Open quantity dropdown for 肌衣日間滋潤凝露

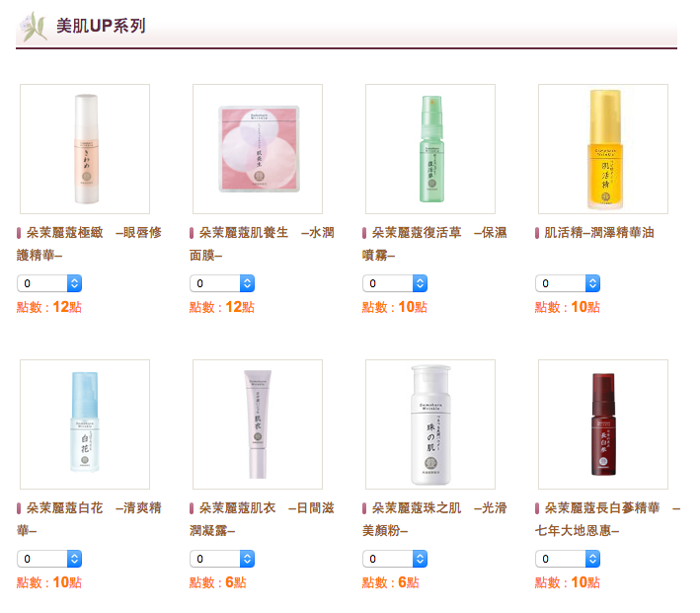tap(222, 559)
